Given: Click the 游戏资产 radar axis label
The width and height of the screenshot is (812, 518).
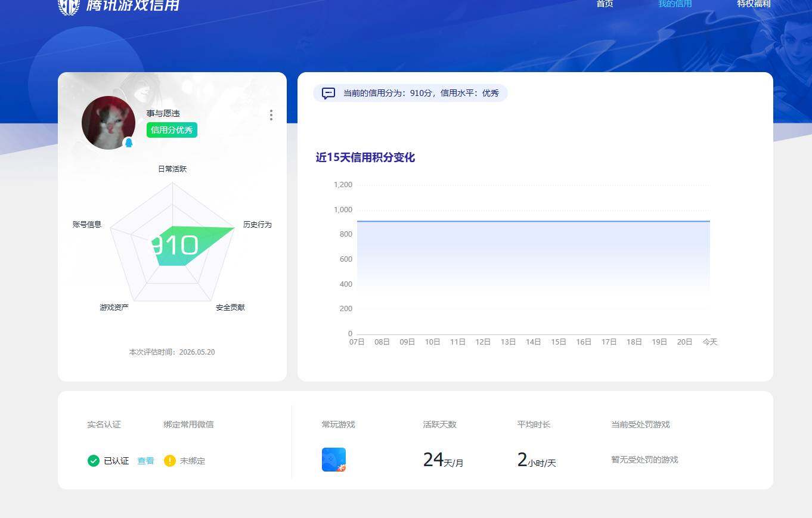Looking at the screenshot, I should [114, 307].
